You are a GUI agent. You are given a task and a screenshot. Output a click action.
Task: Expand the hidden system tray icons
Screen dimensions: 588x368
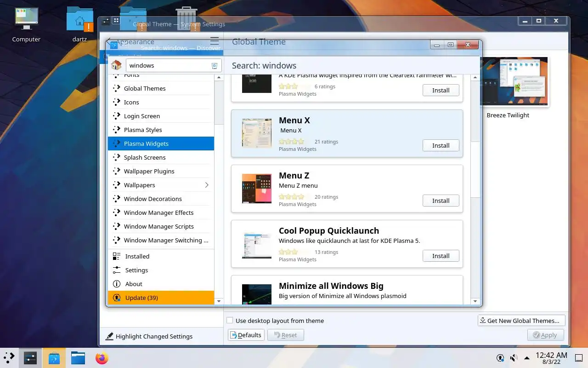point(526,357)
